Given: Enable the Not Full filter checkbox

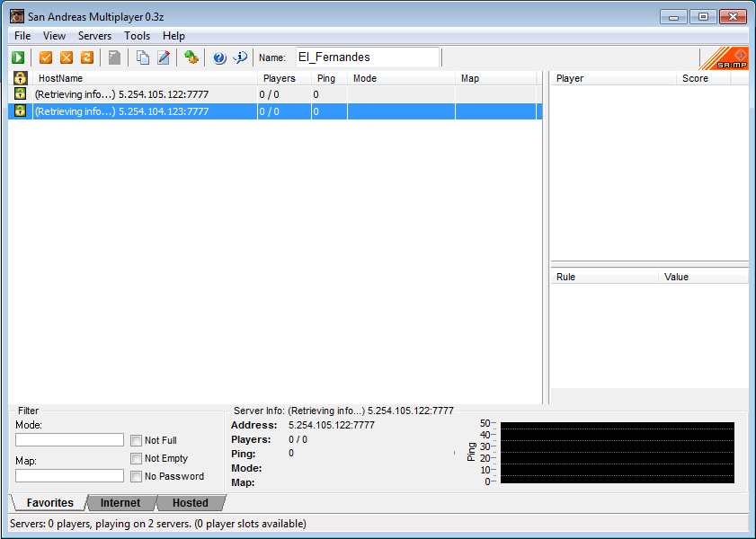Looking at the screenshot, I should tap(137, 440).
